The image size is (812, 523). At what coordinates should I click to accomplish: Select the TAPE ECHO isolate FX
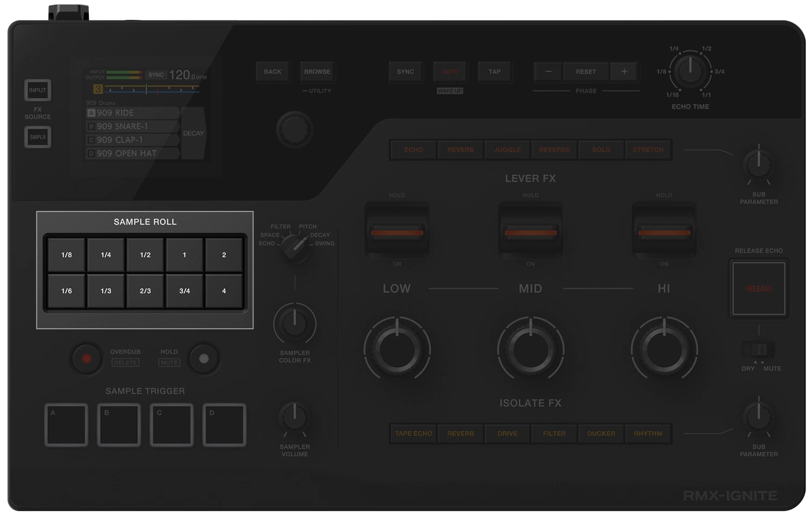[414, 434]
